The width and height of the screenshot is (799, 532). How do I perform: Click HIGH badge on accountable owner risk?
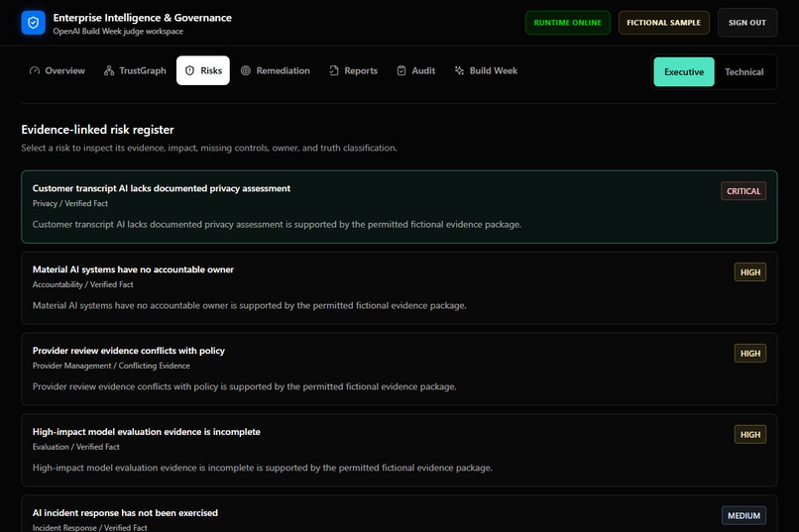750,272
